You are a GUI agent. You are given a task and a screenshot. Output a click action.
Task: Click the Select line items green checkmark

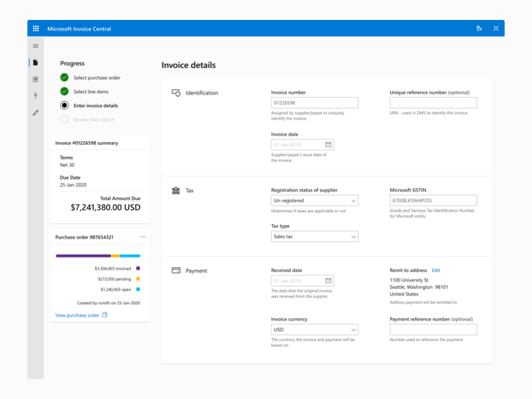tap(64, 92)
